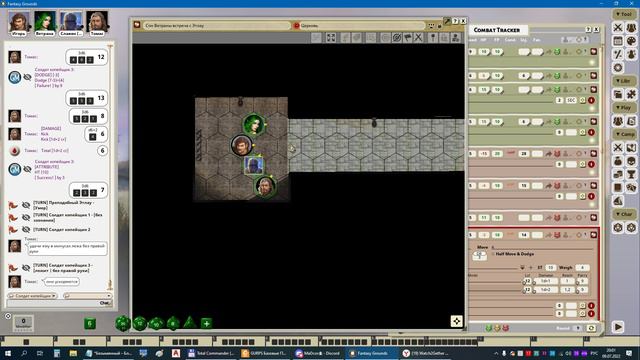Image resolution: width=640 pixels, height=360 pixels.
Task: Collapse the Camp section in sidebar
Action: coord(624,134)
